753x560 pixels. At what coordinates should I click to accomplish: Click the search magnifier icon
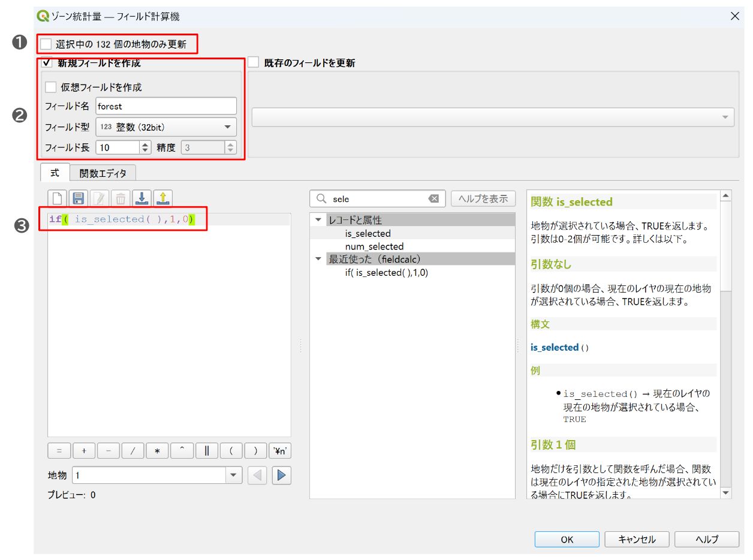tap(321, 199)
